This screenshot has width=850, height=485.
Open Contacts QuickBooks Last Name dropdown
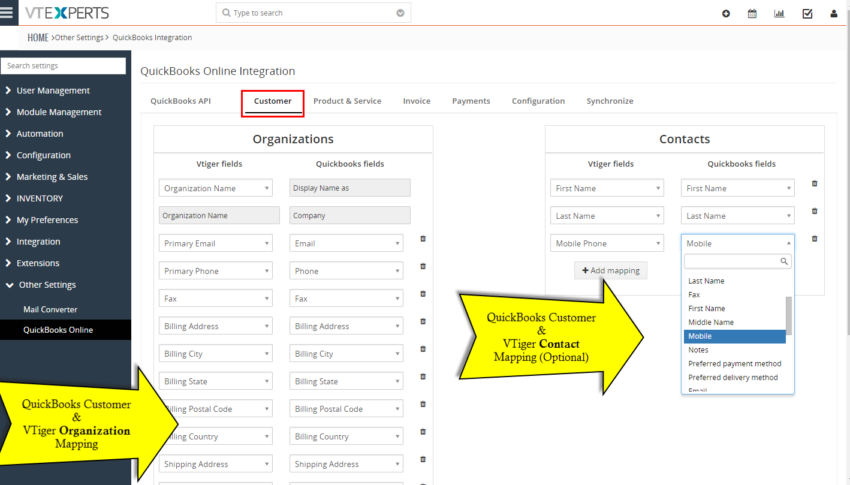pyautogui.click(x=737, y=216)
